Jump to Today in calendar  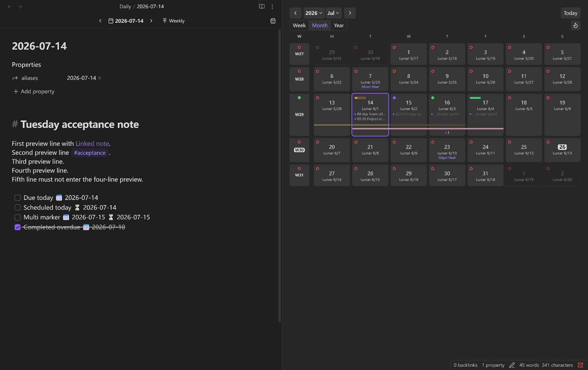point(570,13)
